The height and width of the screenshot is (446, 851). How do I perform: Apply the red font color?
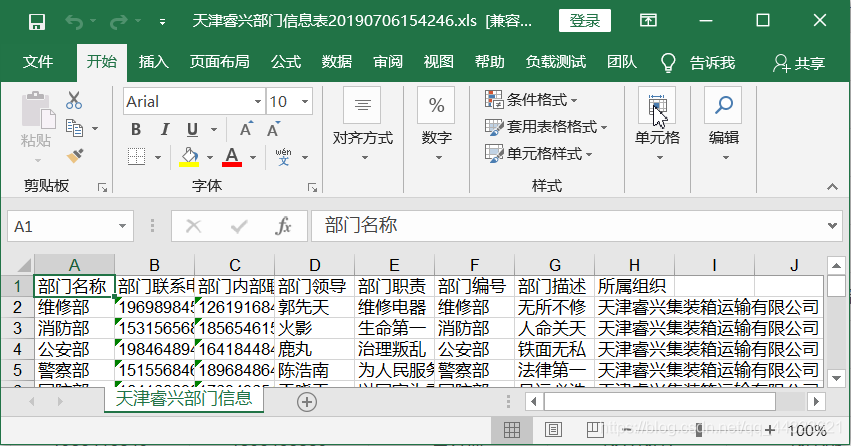click(232, 157)
